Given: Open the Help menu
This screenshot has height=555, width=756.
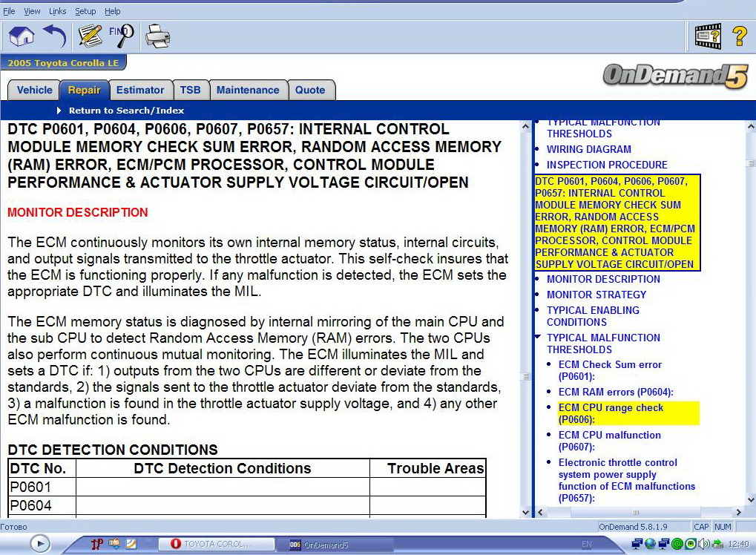Looking at the screenshot, I should tap(112, 11).
